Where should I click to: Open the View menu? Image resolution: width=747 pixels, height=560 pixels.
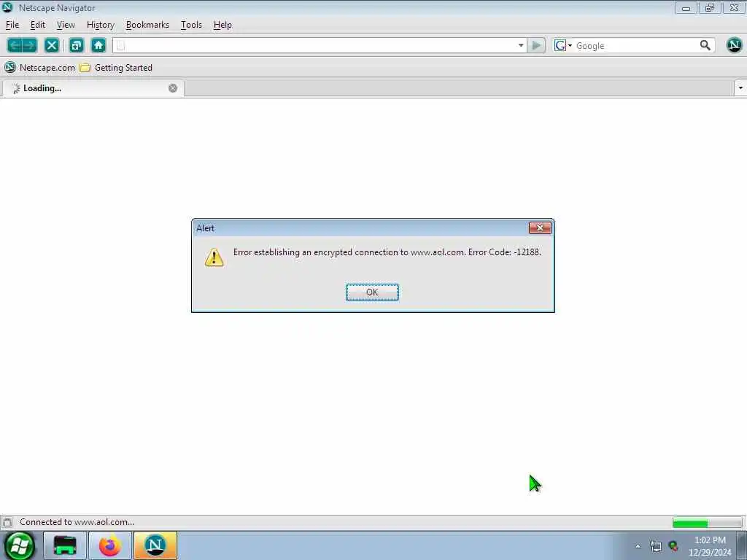click(66, 25)
